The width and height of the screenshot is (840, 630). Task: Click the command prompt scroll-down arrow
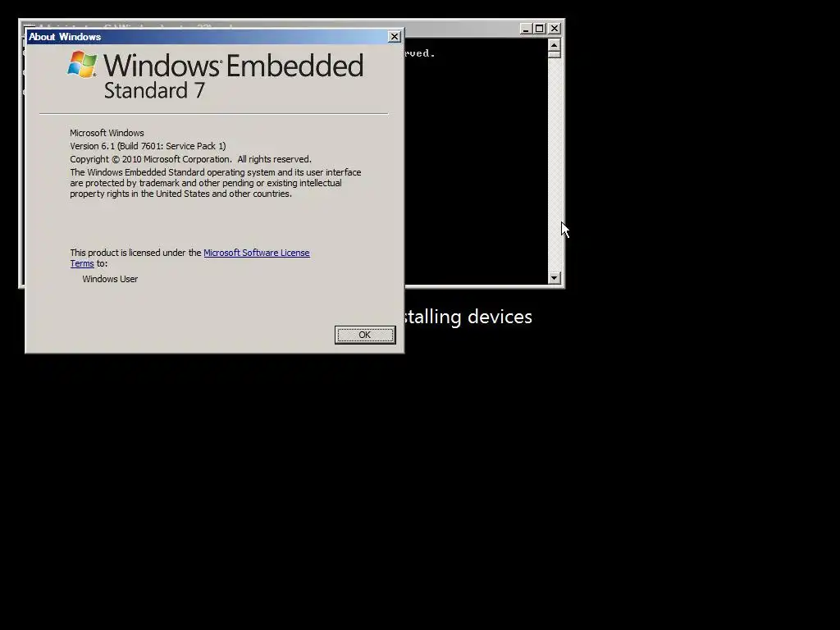coord(554,277)
